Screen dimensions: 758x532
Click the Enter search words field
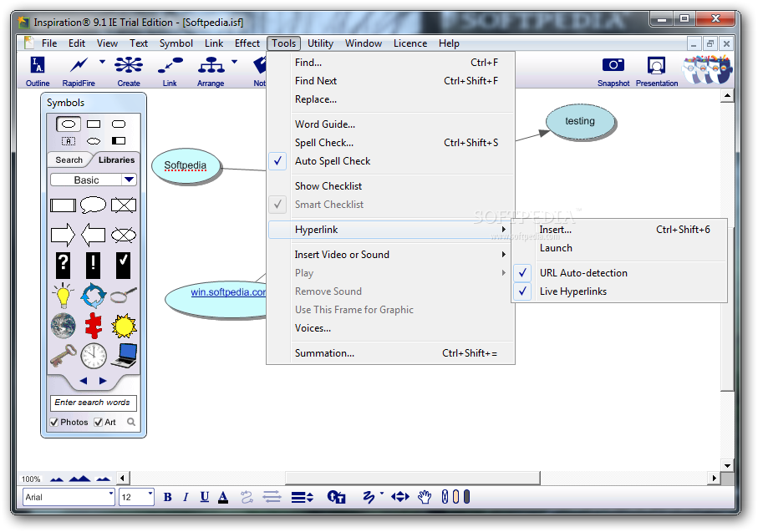pyautogui.click(x=93, y=403)
